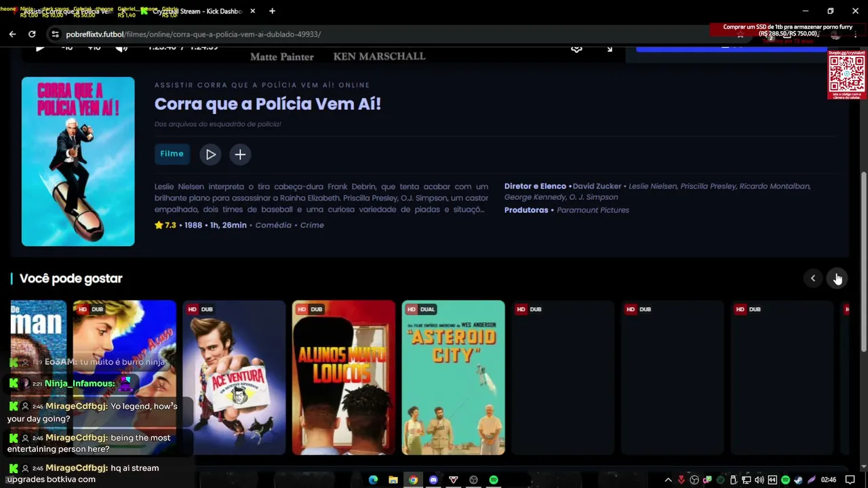Select the Comédia genre tag
The height and width of the screenshot is (488, 868).
point(273,225)
